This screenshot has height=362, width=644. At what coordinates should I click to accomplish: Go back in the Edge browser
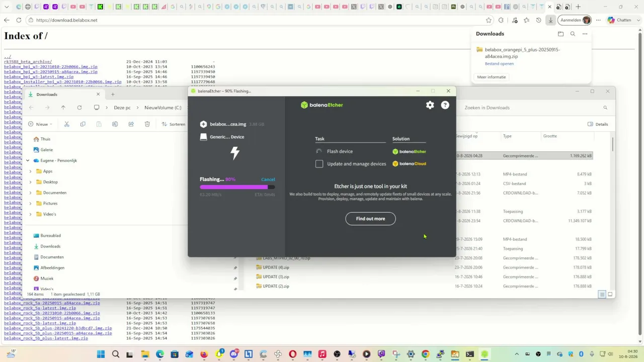click(7, 20)
